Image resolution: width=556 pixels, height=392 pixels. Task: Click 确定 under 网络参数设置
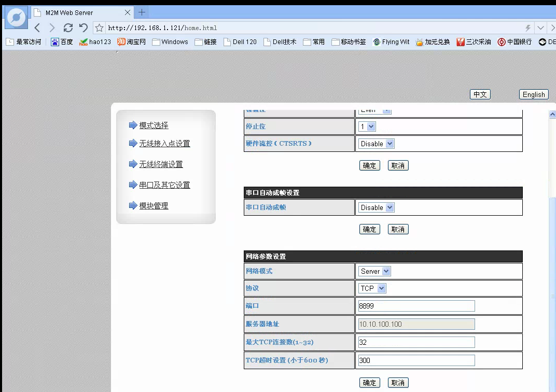pyautogui.click(x=369, y=383)
